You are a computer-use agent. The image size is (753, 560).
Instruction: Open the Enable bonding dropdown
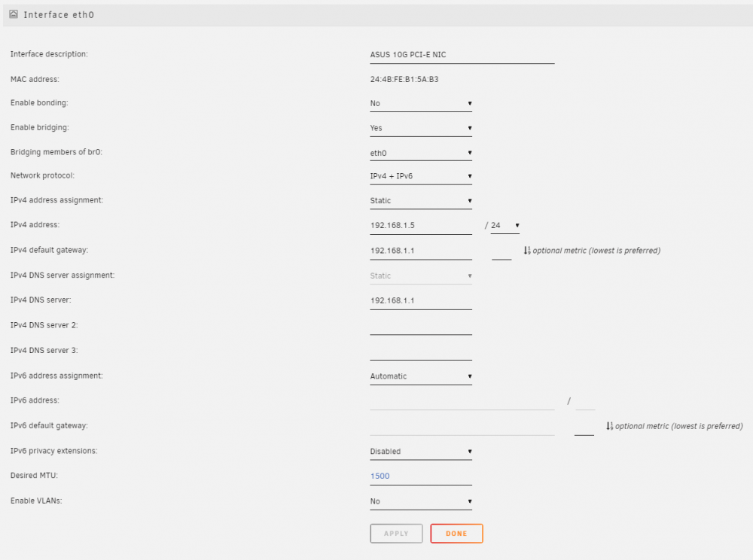pos(421,104)
